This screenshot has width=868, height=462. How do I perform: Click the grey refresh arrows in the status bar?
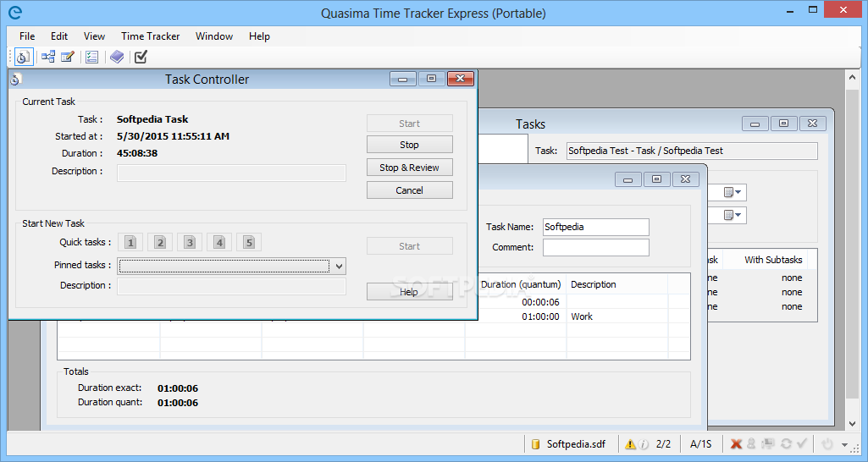[x=786, y=443]
